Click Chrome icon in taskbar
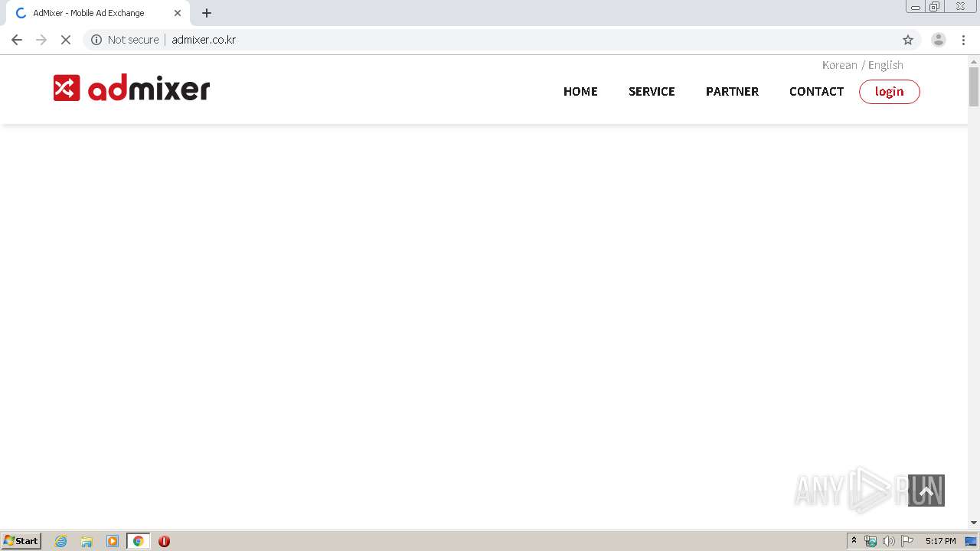The width and height of the screenshot is (980, 551). [138, 541]
